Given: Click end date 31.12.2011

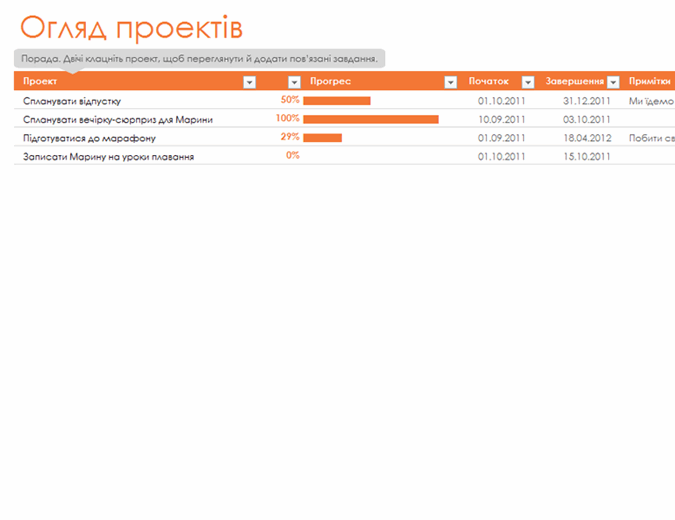Looking at the screenshot, I should [587, 101].
